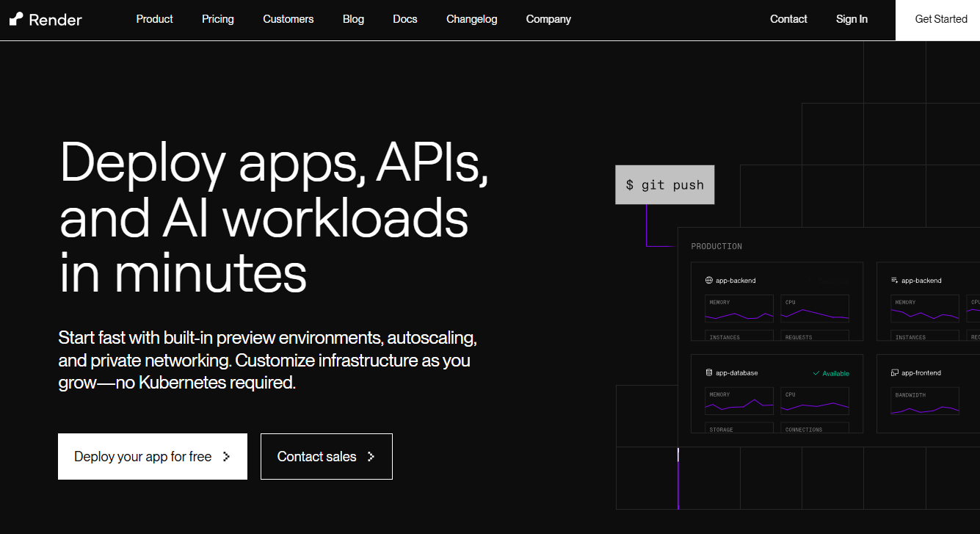Click the green Available checkmark icon
The height and width of the screenshot is (534, 980).
(x=816, y=373)
